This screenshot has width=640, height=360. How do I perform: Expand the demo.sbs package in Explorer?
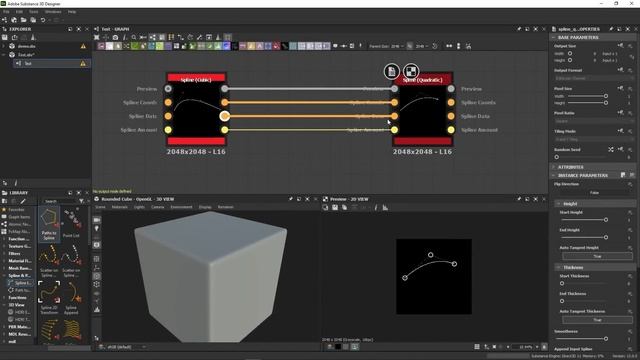pyautogui.click(x=4, y=46)
